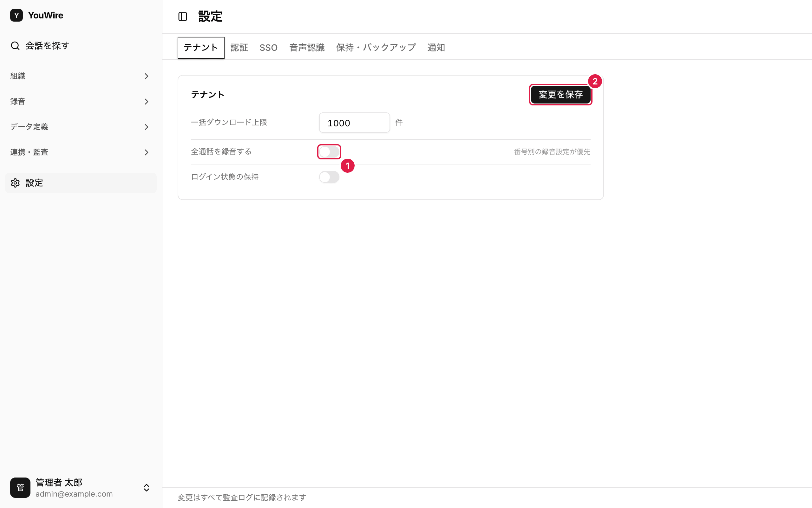Open the 設定 sidebar item

point(81,183)
